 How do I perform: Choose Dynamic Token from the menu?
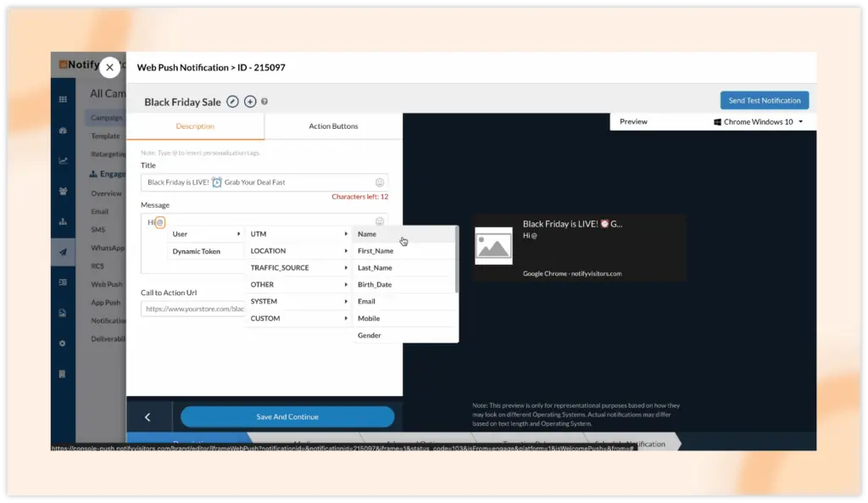coord(197,251)
